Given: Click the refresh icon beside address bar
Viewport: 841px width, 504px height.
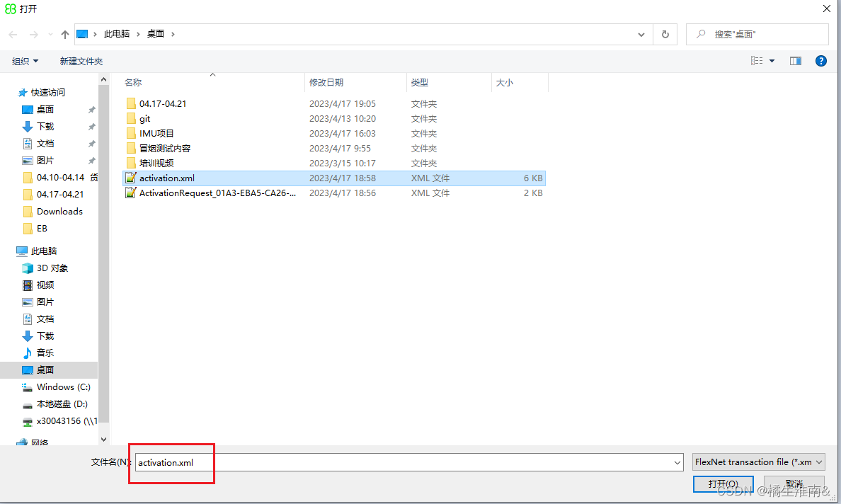Looking at the screenshot, I should point(665,34).
